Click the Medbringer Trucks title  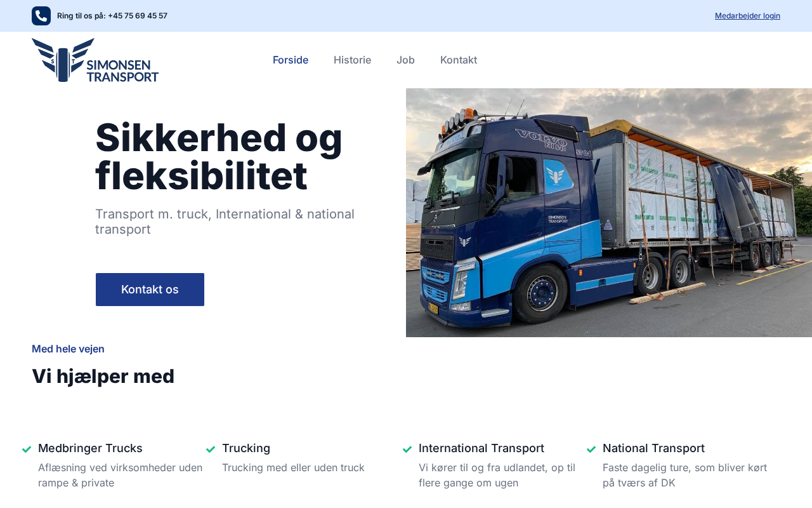click(90, 448)
